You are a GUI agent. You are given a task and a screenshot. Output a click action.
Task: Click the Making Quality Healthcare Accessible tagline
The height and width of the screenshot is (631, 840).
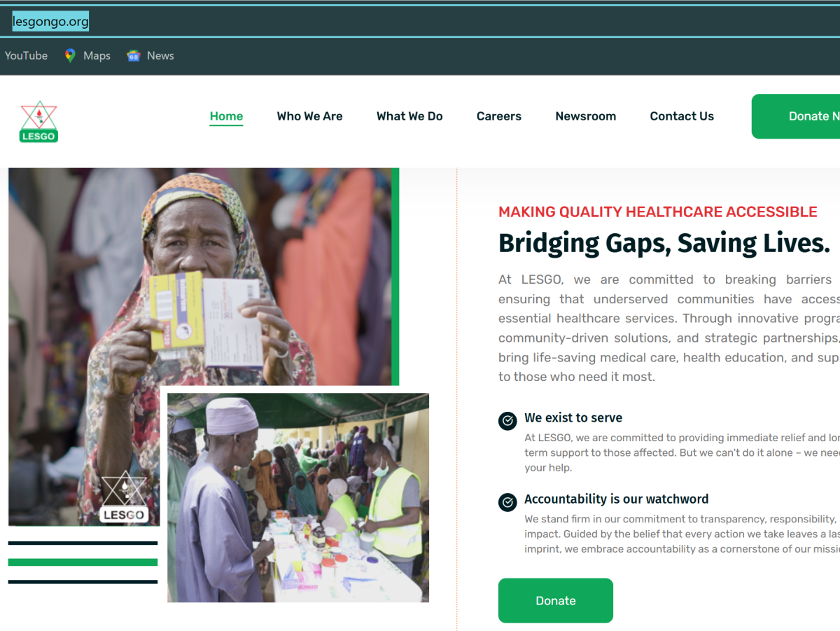[658, 212]
